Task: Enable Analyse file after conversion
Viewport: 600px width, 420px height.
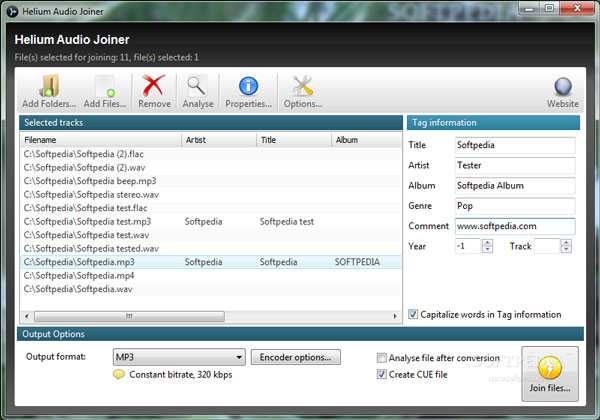Action: coord(382,358)
